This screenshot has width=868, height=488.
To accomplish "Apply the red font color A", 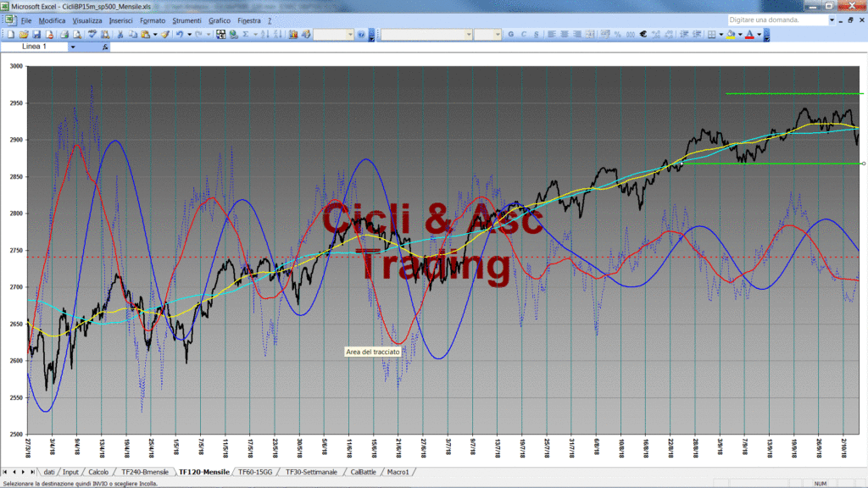I will point(750,34).
